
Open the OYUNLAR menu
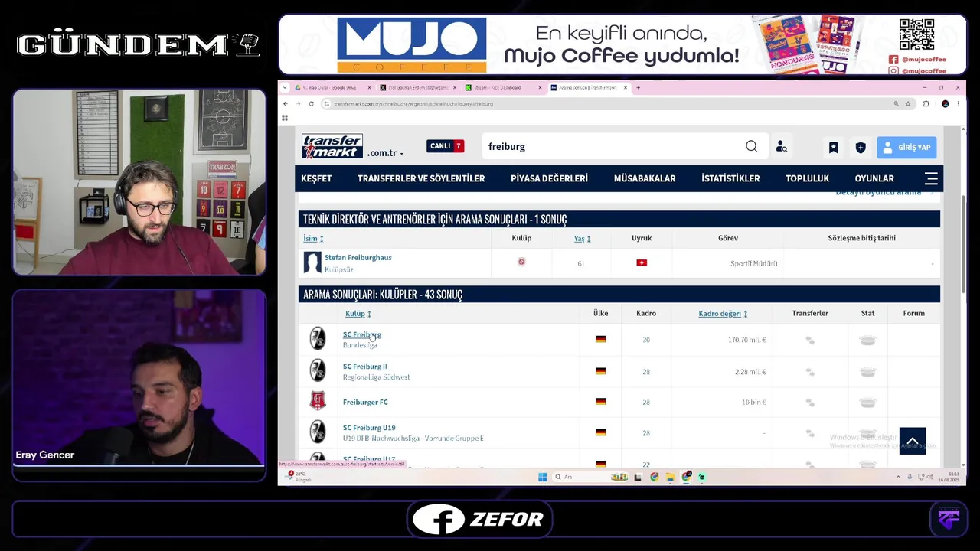coord(874,178)
